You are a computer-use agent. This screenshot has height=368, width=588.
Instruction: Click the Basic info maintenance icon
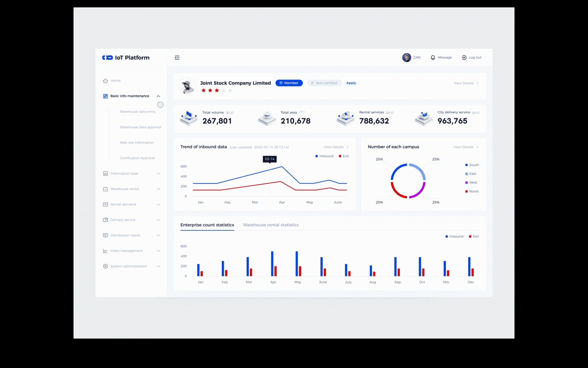105,96
